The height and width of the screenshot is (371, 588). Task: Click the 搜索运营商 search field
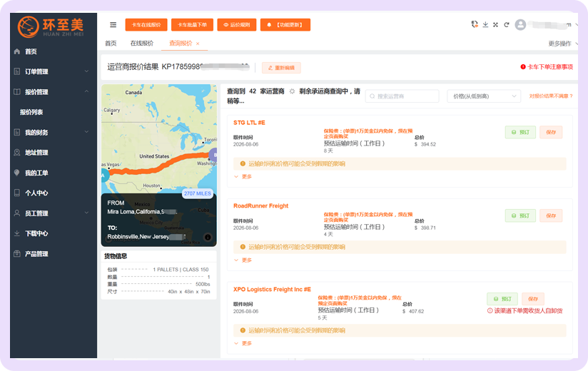(402, 96)
